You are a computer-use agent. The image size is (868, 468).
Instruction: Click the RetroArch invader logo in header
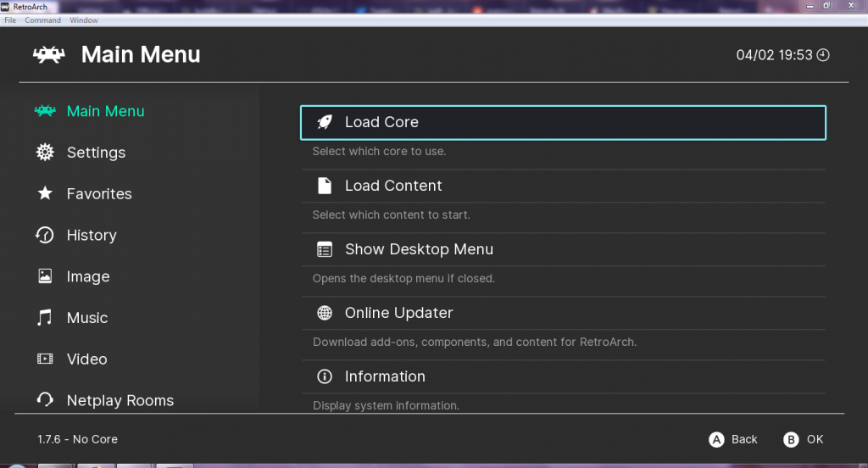(x=48, y=54)
